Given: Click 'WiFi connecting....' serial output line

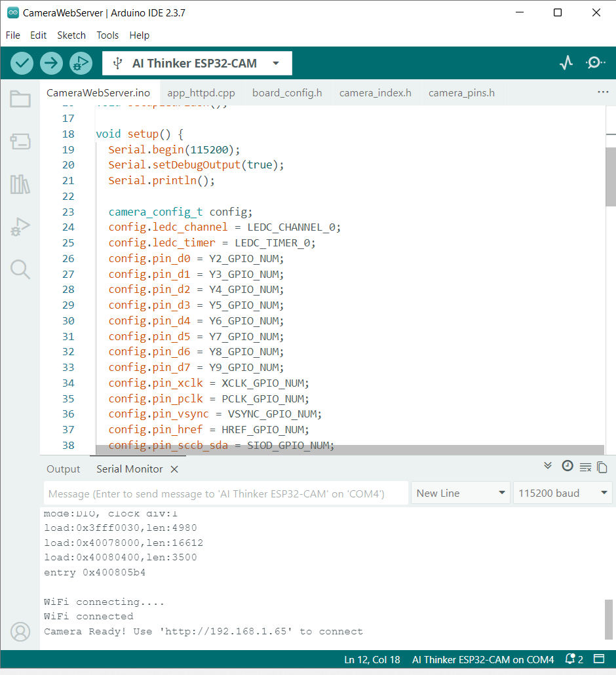Looking at the screenshot, I should point(104,602).
